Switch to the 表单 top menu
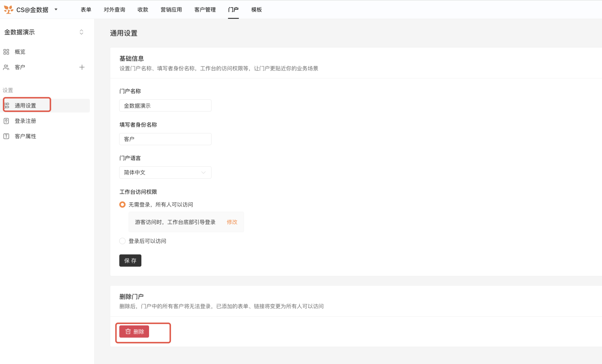The width and height of the screenshot is (602, 364). [86, 10]
